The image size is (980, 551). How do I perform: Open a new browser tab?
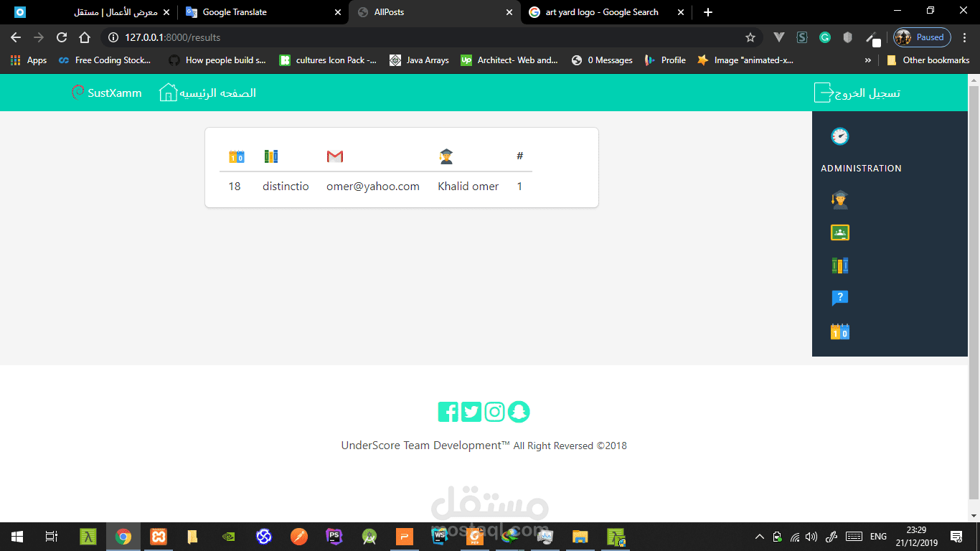tap(708, 12)
